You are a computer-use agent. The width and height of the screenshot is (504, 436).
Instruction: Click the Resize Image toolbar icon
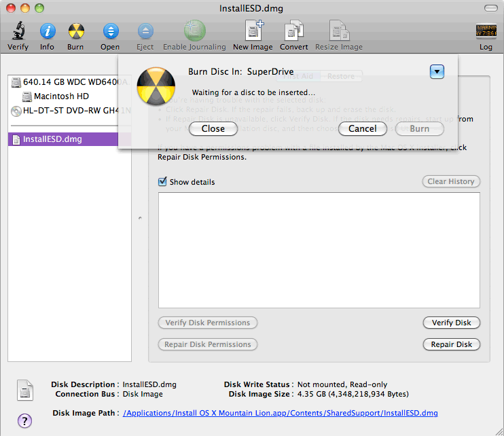click(339, 31)
